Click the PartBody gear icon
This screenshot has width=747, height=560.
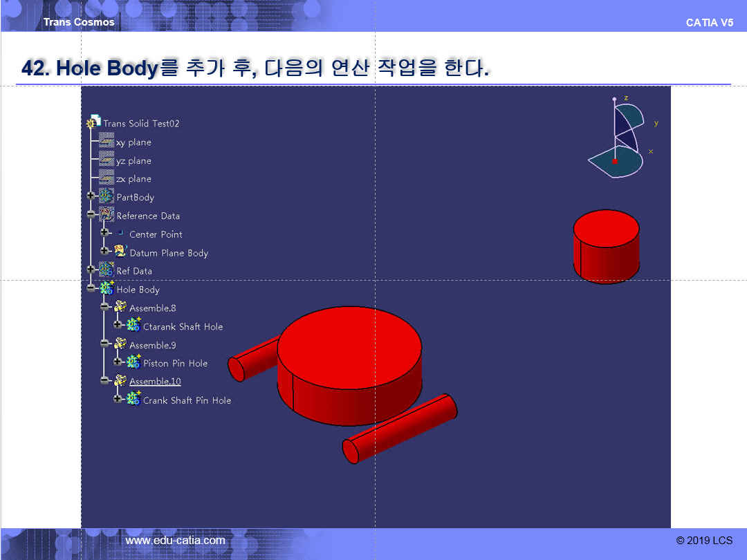[107, 197]
